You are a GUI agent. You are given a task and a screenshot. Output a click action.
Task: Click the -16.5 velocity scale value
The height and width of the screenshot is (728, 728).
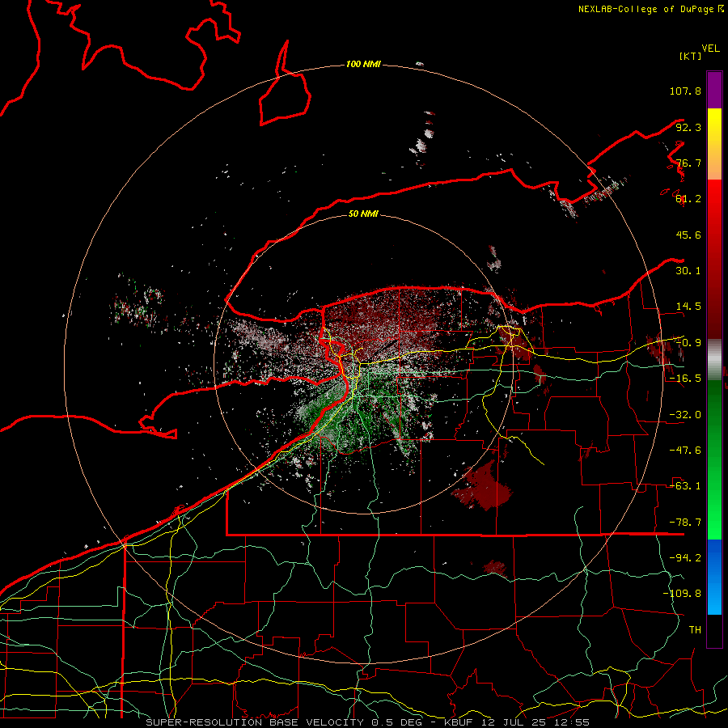coord(685,379)
